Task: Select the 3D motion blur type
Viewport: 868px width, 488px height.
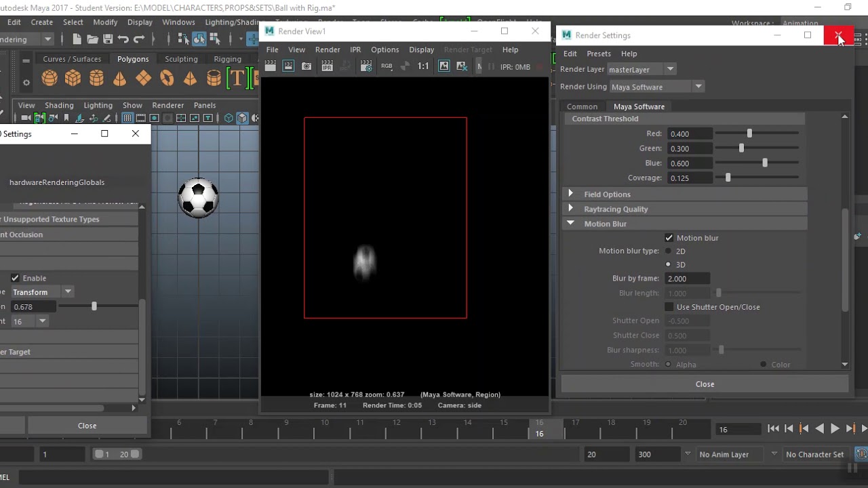Action: coord(668,264)
